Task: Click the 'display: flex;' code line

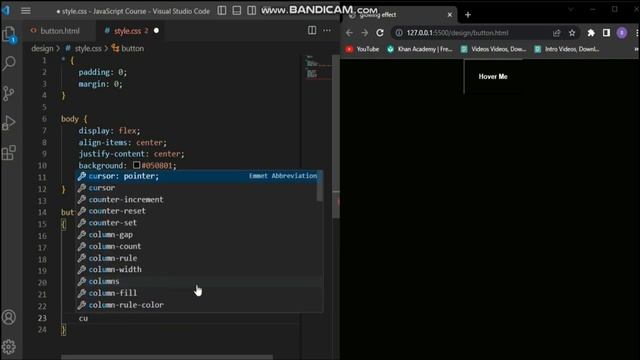Action: click(x=109, y=131)
